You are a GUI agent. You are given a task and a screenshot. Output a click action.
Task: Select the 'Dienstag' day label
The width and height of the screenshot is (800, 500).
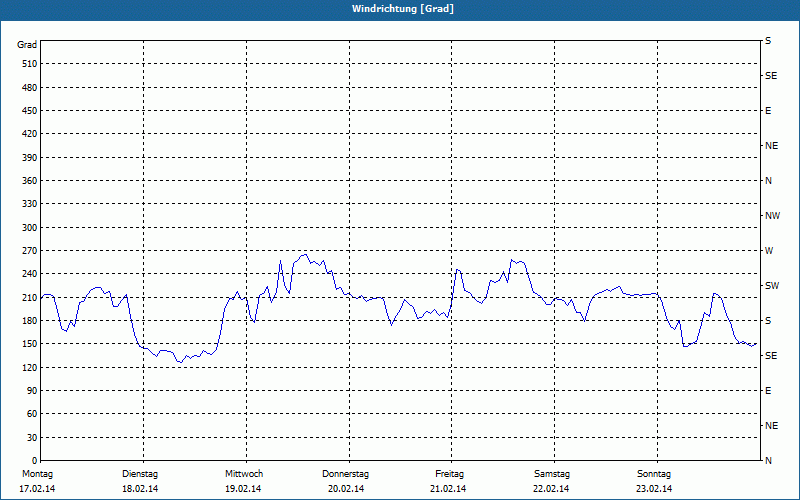(140, 474)
